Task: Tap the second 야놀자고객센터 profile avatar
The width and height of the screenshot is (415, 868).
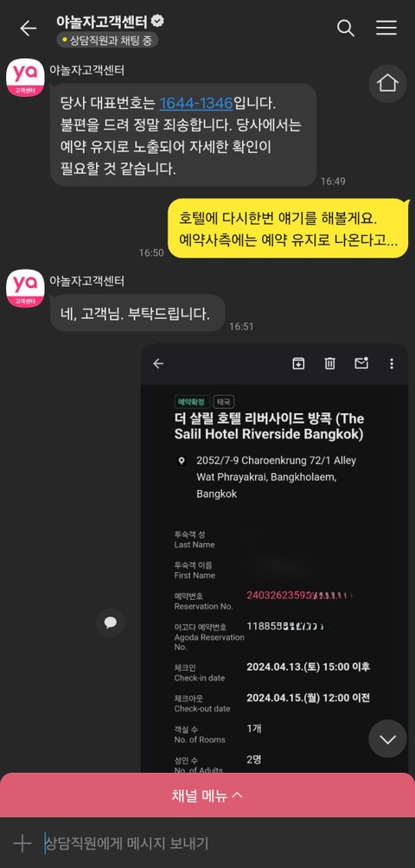Action: click(25, 289)
